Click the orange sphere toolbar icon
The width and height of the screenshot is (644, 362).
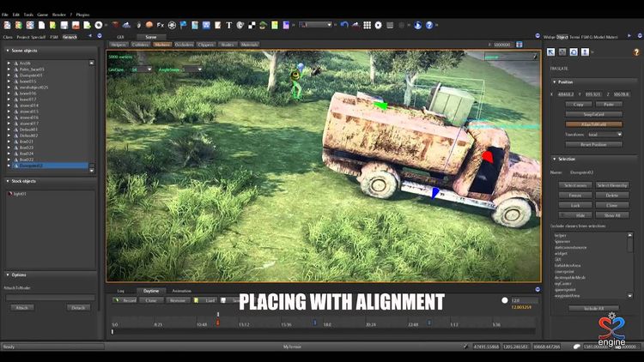(149, 25)
